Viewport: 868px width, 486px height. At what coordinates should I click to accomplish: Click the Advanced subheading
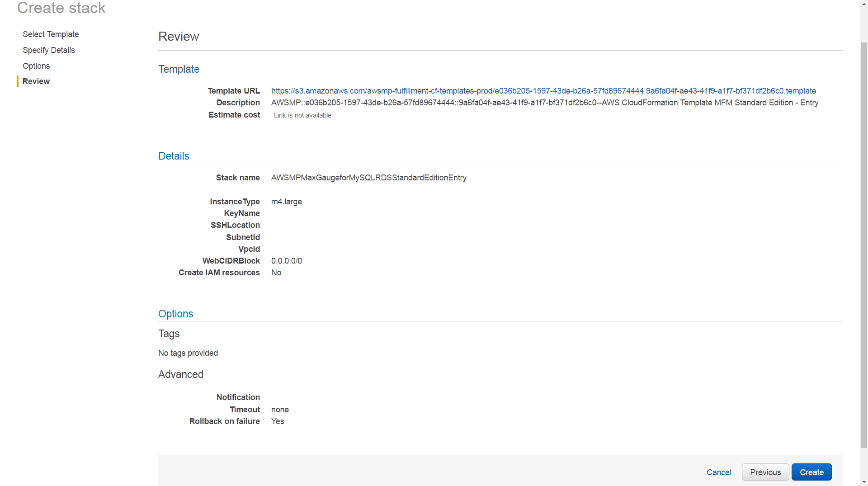click(x=181, y=374)
